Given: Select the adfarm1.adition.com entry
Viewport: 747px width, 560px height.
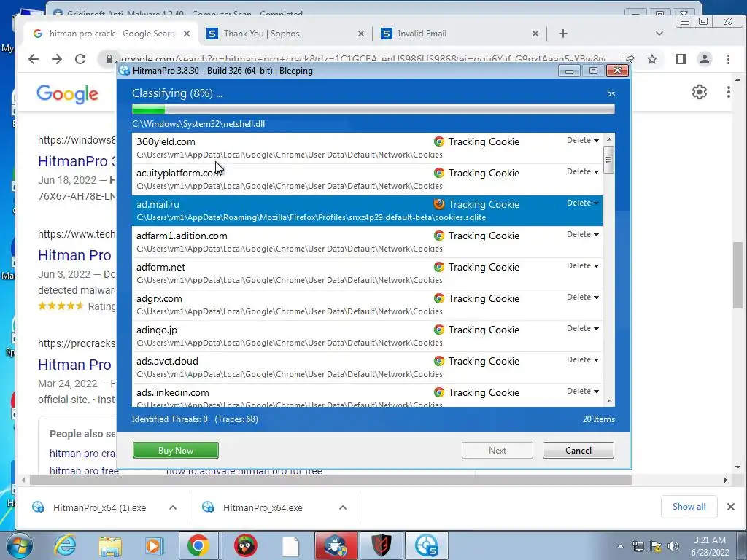Looking at the screenshot, I should coord(368,242).
